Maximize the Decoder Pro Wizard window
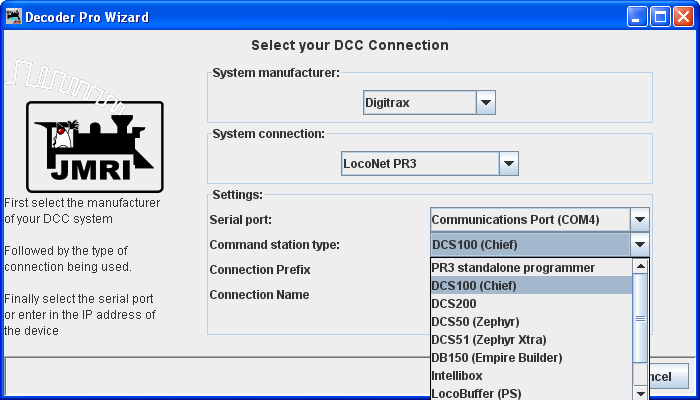Viewport: 700px width, 400px height. [x=660, y=17]
